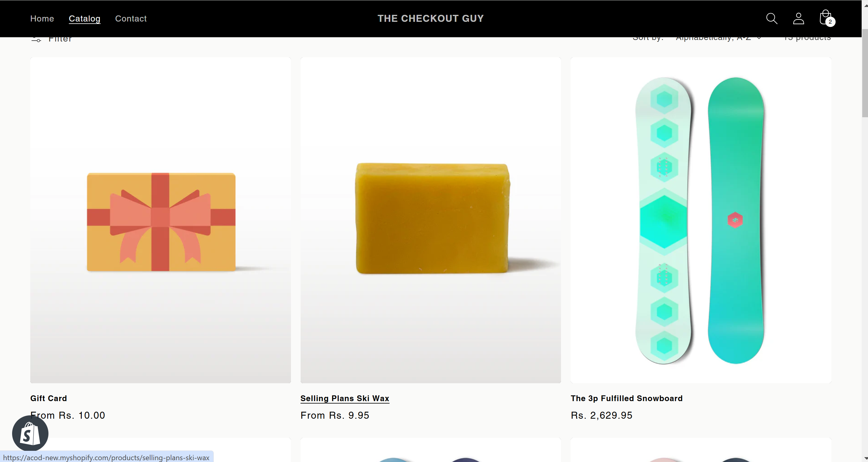The image size is (868, 462).
Task: Open the Contact menu item
Action: point(131,18)
